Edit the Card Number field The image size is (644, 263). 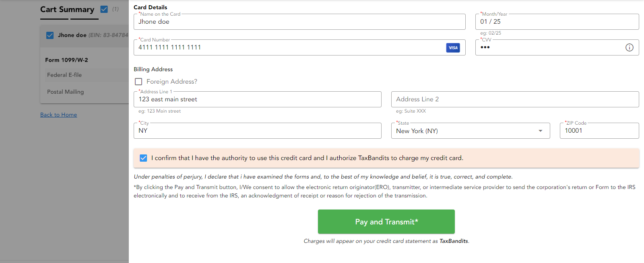[282, 47]
